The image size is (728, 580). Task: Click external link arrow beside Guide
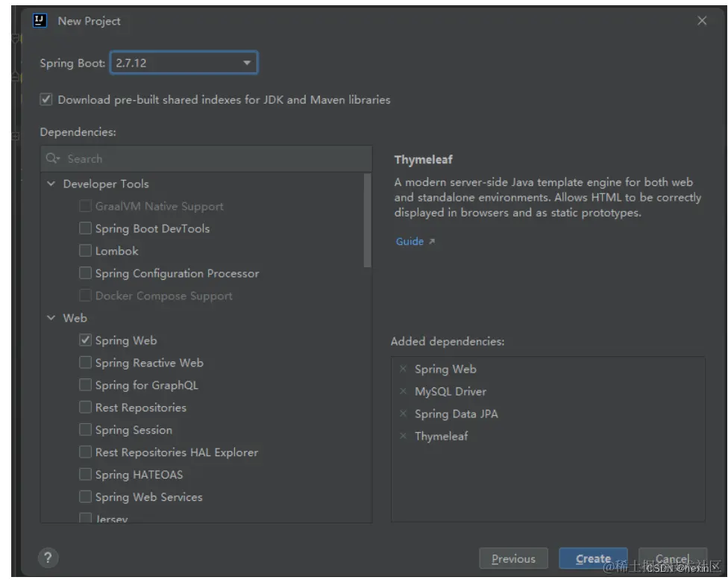tap(432, 241)
